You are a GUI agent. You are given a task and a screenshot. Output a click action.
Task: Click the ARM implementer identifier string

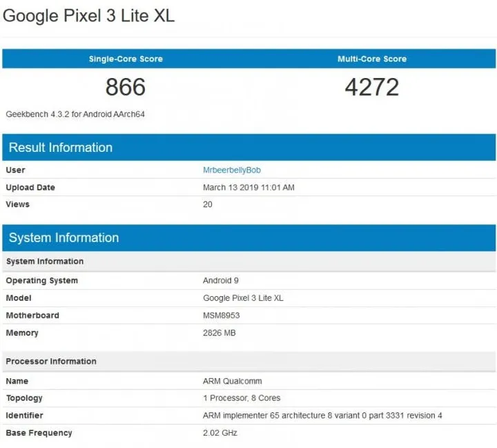(x=322, y=416)
